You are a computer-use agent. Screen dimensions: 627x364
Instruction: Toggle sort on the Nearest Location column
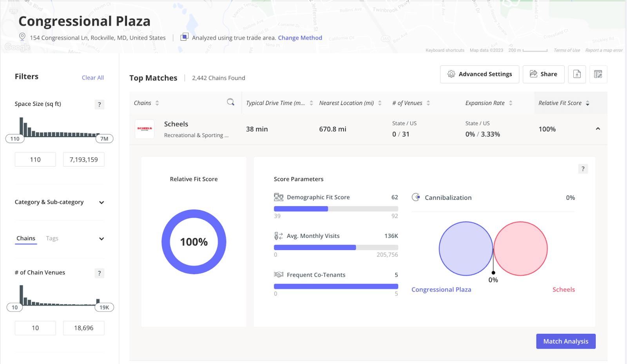point(379,103)
